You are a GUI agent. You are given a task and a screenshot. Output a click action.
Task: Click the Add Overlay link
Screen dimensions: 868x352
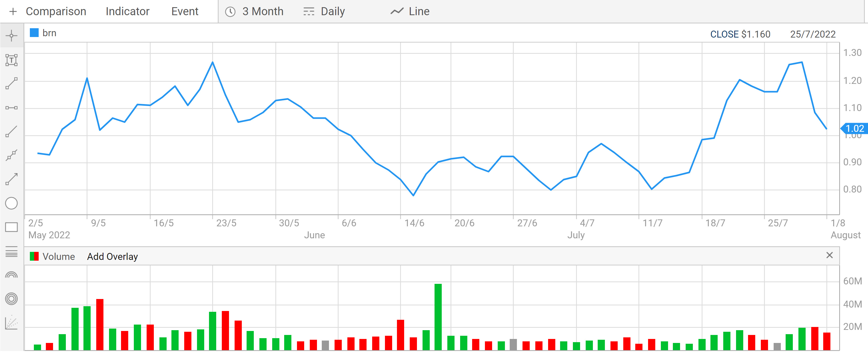coord(112,256)
